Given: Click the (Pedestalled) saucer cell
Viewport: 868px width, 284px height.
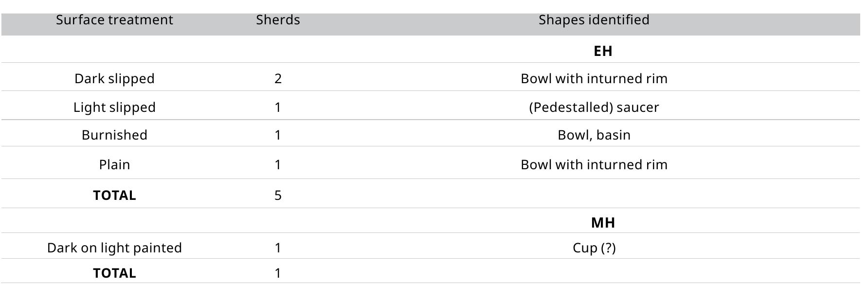Looking at the screenshot, I should (x=594, y=107).
